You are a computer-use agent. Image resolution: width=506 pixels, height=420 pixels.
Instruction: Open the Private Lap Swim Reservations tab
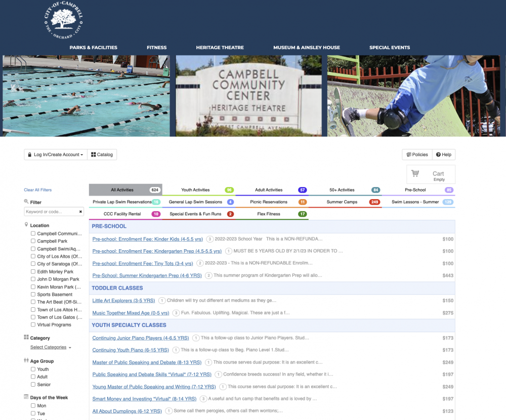tap(125, 202)
